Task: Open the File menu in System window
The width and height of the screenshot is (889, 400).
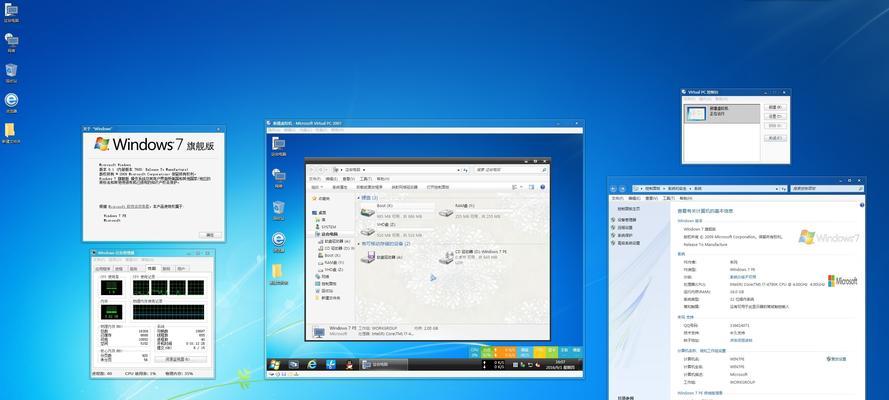Action: tap(617, 198)
